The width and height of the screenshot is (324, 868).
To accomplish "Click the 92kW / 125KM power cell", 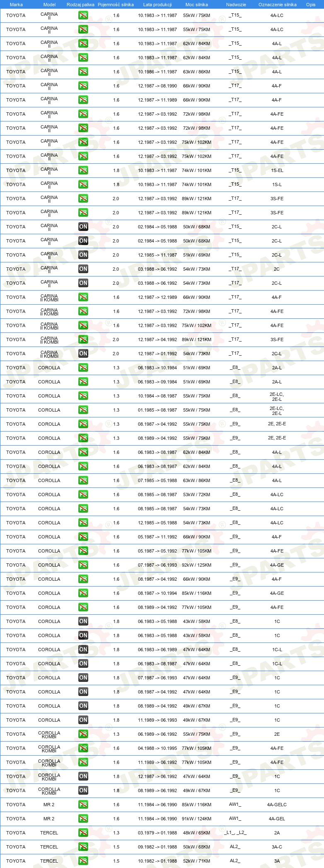I will pyautogui.click(x=197, y=565).
